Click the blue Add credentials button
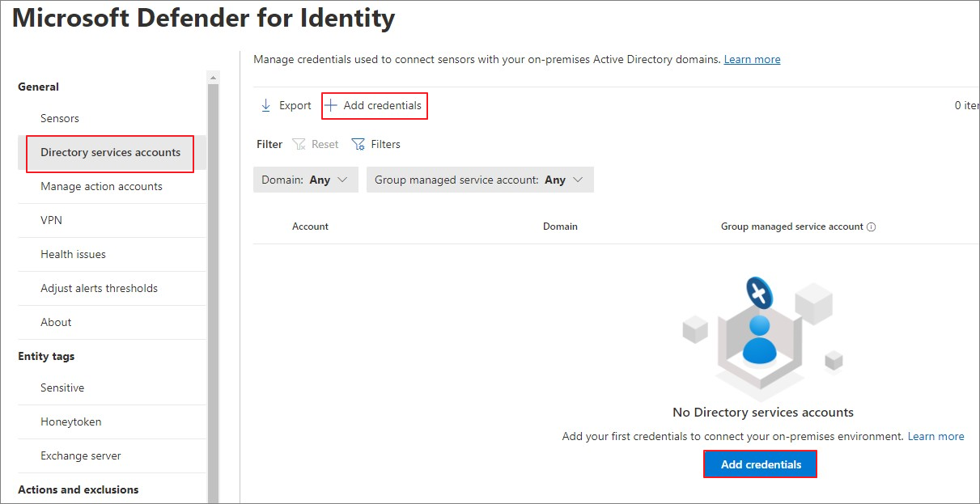 click(760, 464)
